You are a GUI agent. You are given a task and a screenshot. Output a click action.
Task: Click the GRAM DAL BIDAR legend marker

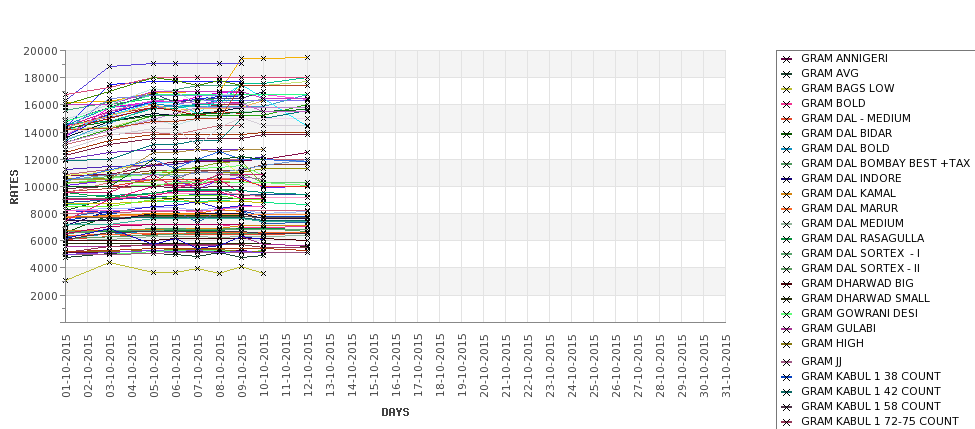(787, 134)
